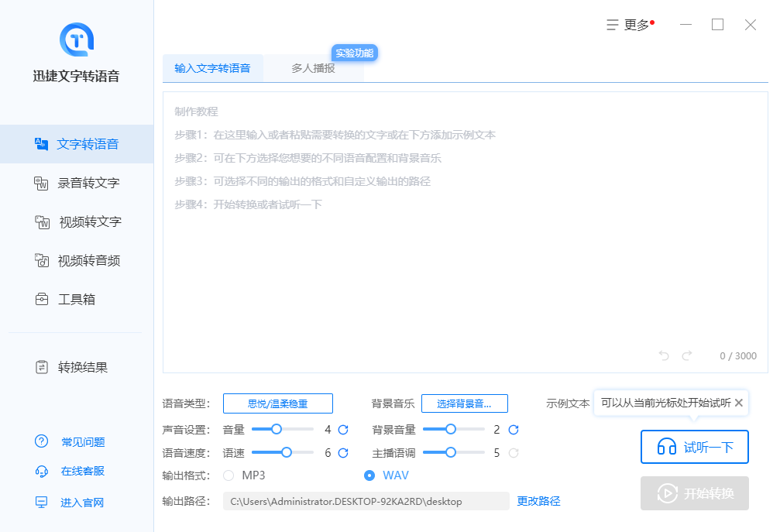Open the 更多 menu
Screen dimensions: 780x532
[x=630, y=24]
